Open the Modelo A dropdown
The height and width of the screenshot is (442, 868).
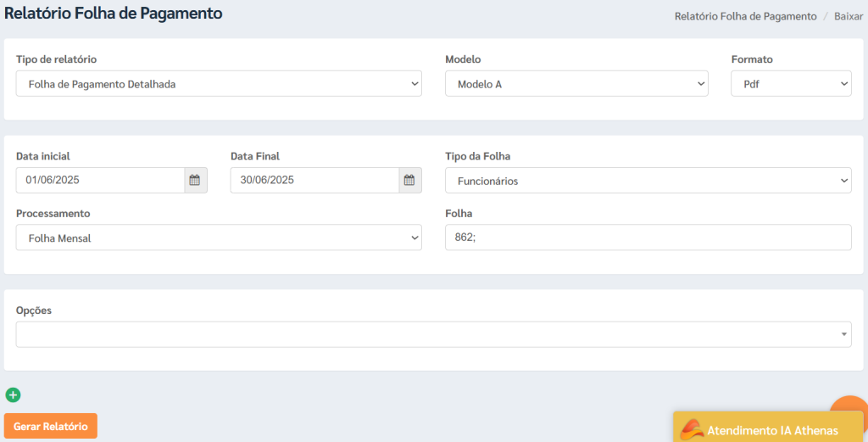point(576,84)
